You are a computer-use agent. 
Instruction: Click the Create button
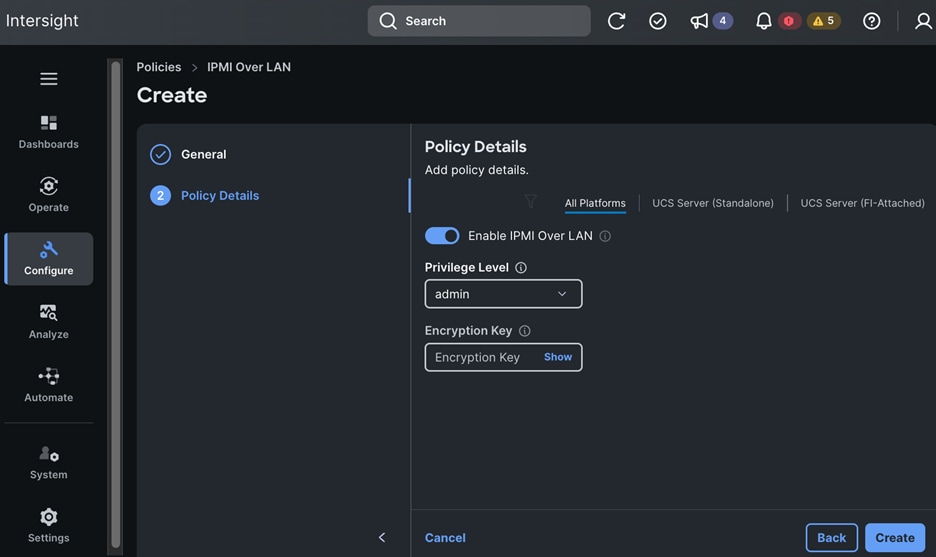[895, 537]
